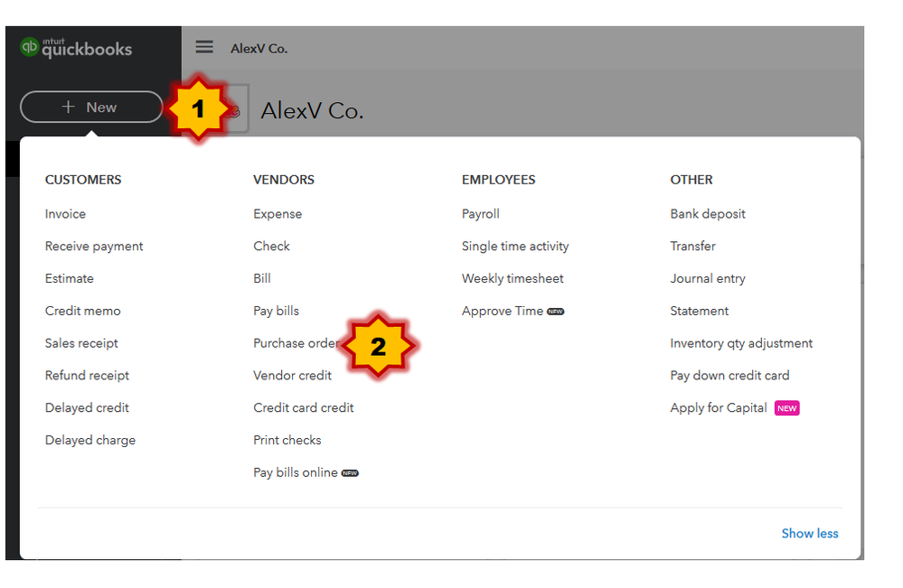The height and width of the screenshot is (588, 903).
Task: Open Estimate from Customers list
Action: coord(69,278)
